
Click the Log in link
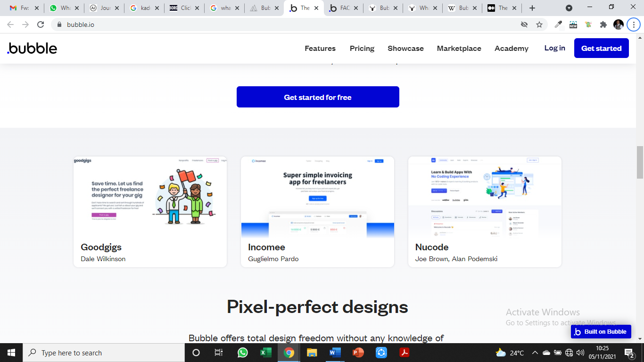point(555,48)
